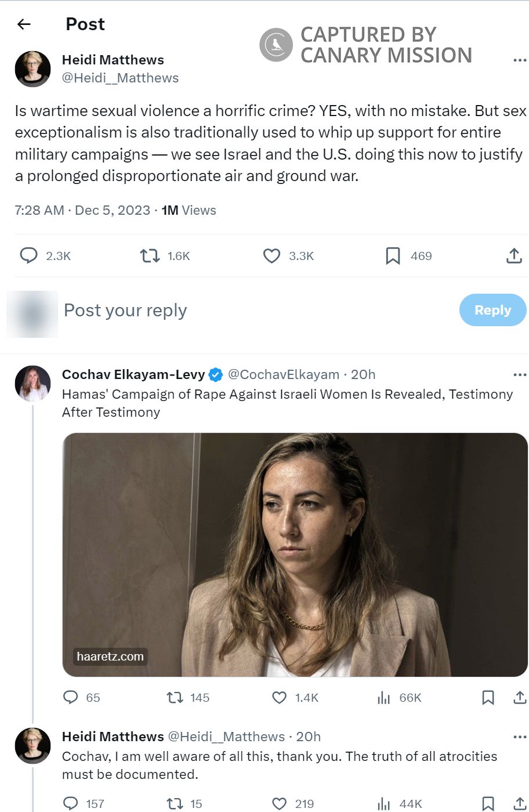Open more options on the main post

pyautogui.click(x=520, y=60)
